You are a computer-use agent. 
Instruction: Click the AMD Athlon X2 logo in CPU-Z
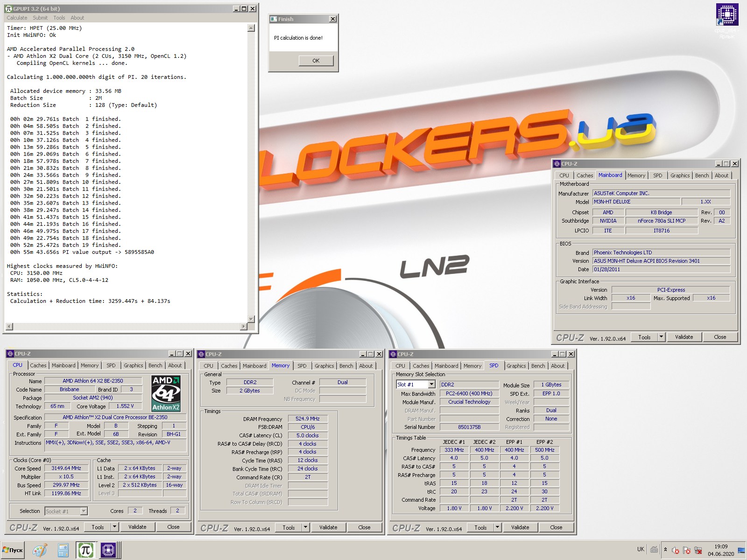click(x=166, y=393)
